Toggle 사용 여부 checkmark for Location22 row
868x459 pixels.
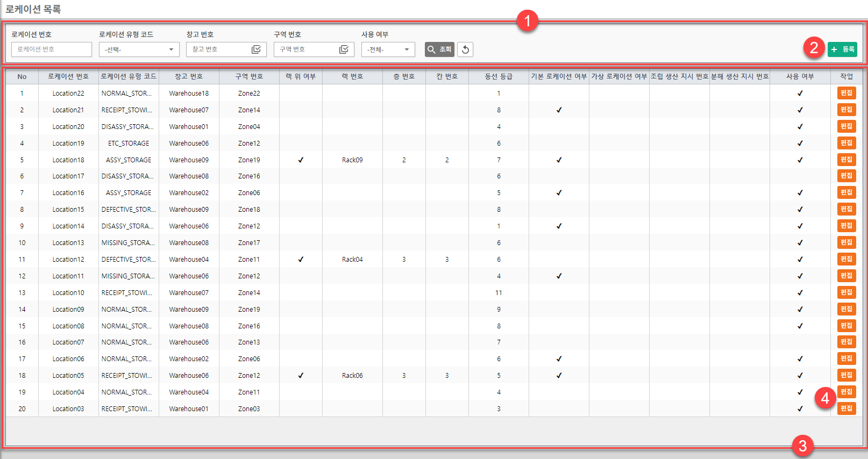[x=800, y=94]
